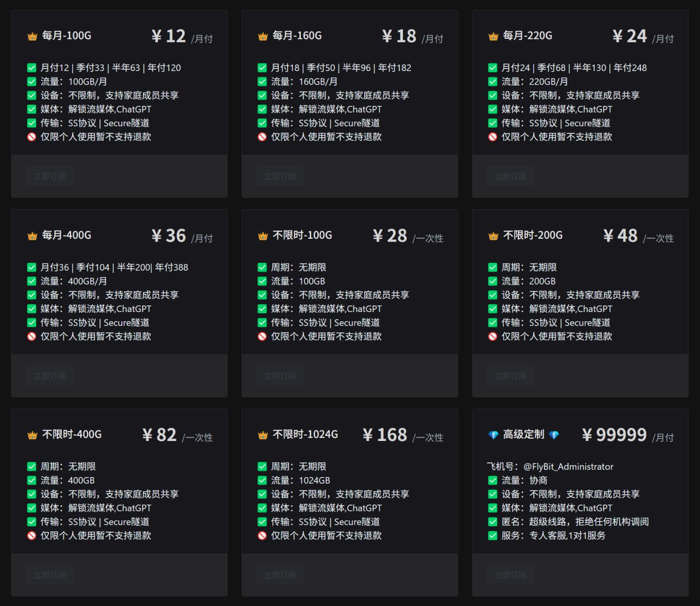The height and width of the screenshot is (606, 700).
Task: Click green check beside 流量: 1024GB
Action: (262, 480)
